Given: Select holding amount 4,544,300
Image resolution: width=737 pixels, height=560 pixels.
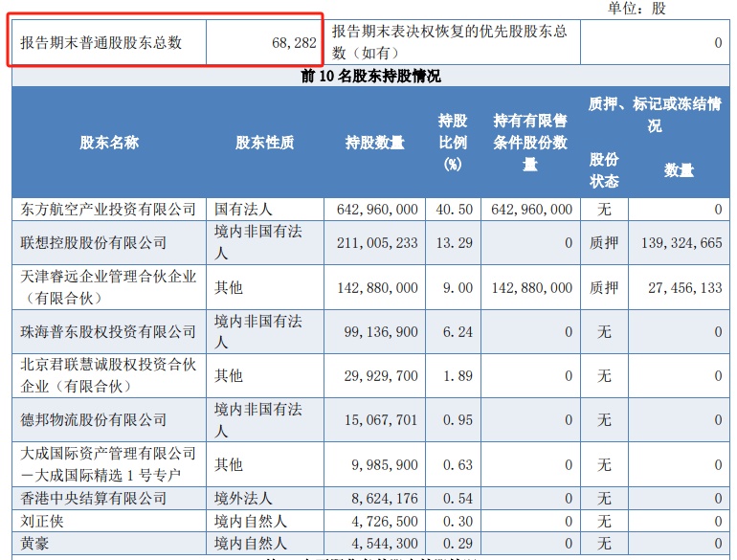Looking at the screenshot, I should (385, 544).
